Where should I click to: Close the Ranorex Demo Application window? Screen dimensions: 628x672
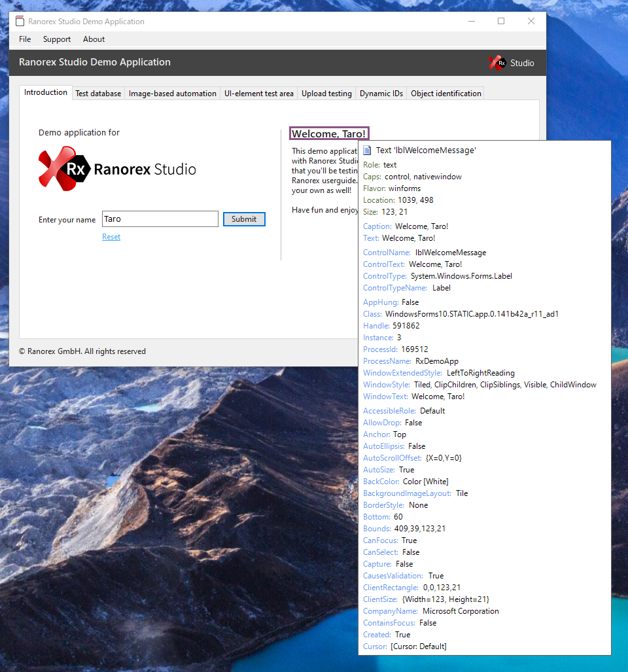[531, 21]
